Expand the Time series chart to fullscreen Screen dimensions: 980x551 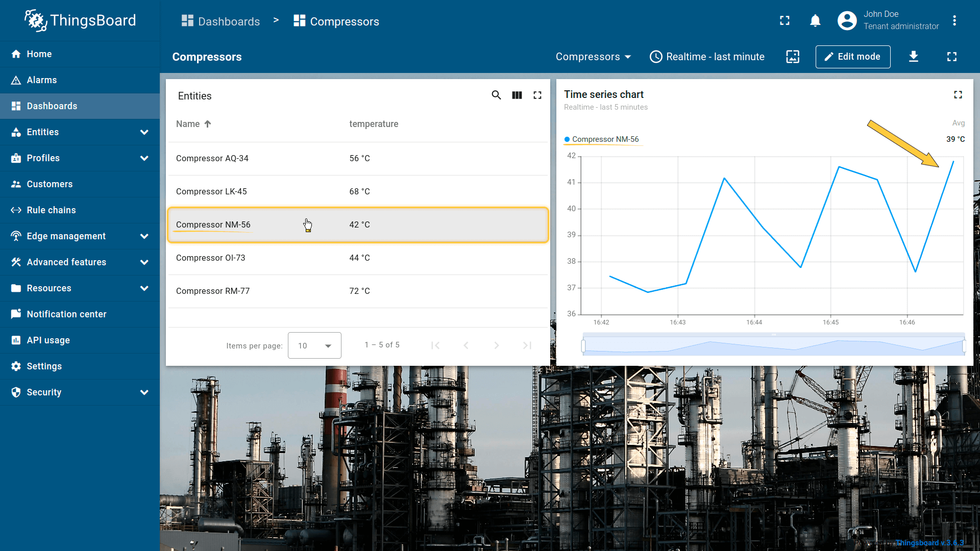(958, 95)
